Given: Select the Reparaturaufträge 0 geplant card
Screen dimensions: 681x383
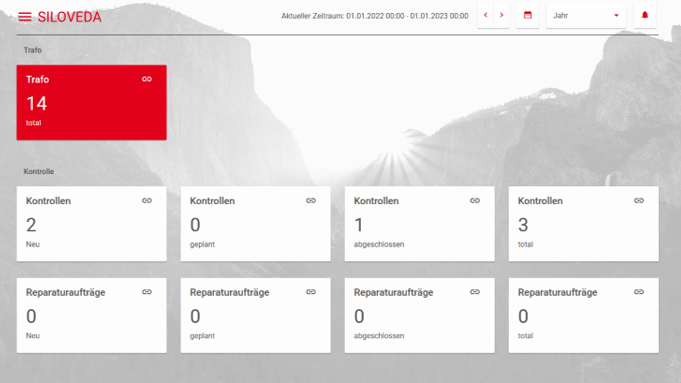Looking at the screenshot, I should click(x=256, y=315).
